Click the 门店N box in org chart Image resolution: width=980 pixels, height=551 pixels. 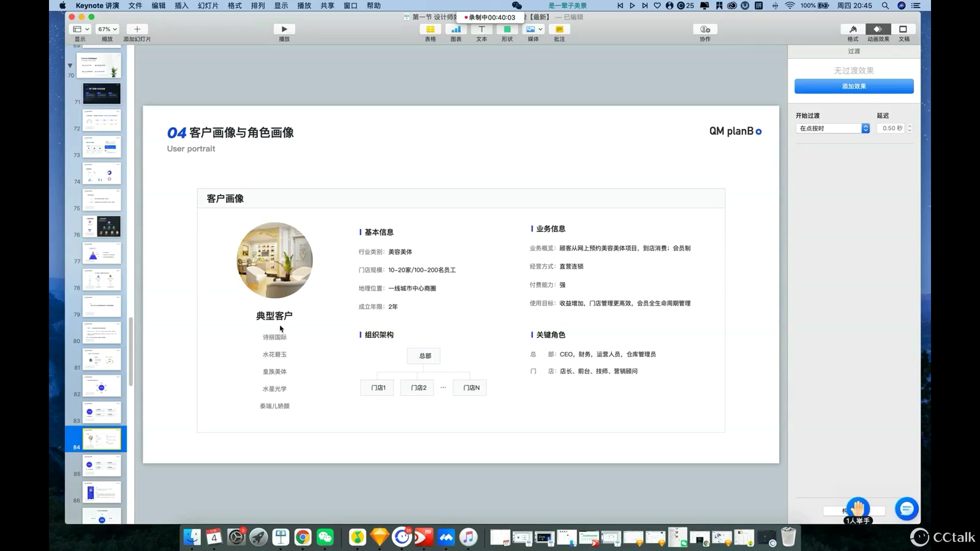pyautogui.click(x=470, y=388)
